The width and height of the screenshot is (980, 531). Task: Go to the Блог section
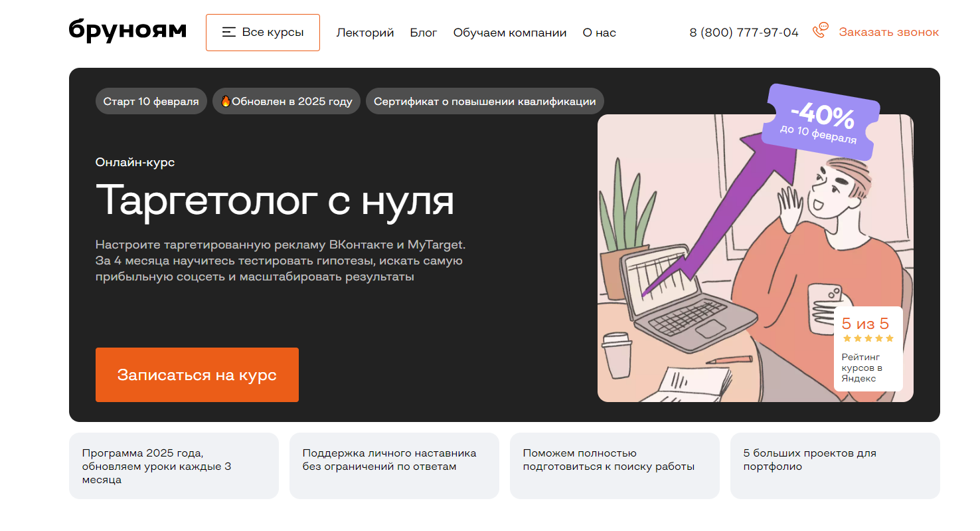[424, 33]
